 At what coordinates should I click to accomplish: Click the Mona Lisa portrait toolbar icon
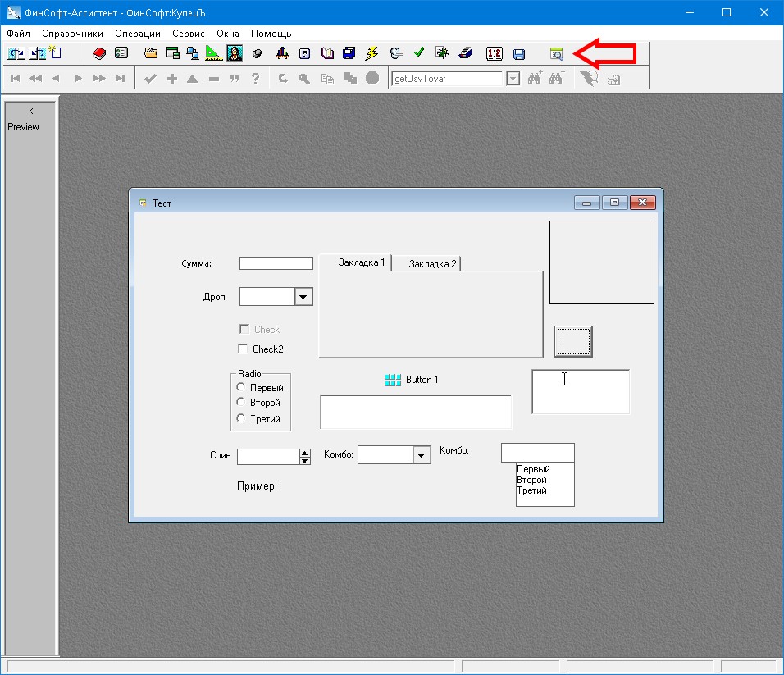point(235,53)
